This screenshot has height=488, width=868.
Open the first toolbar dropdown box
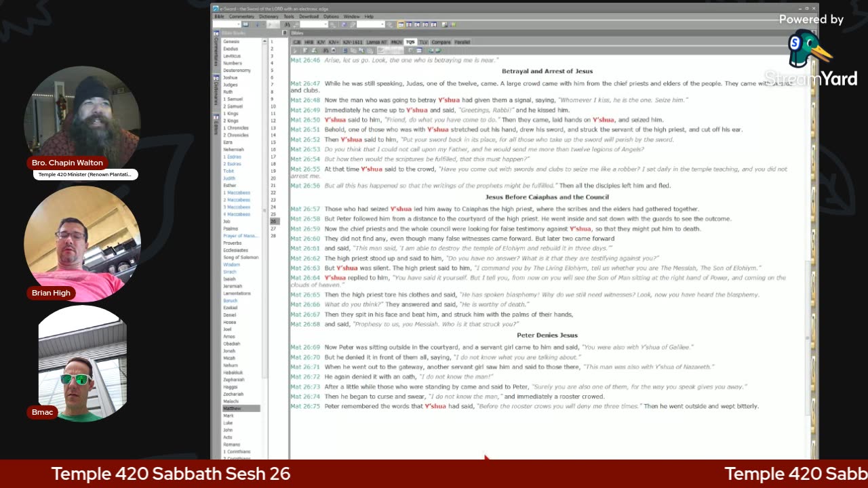[227, 24]
